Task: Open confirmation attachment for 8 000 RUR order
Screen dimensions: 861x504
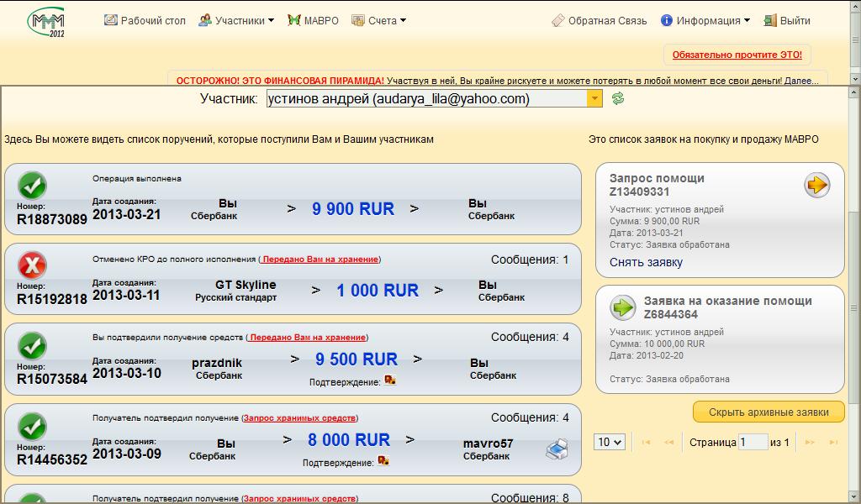Action: (383, 460)
